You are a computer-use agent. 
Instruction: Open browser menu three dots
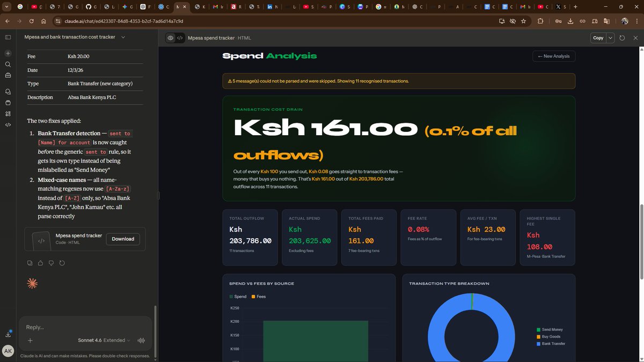pyautogui.click(x=636, y=21)
